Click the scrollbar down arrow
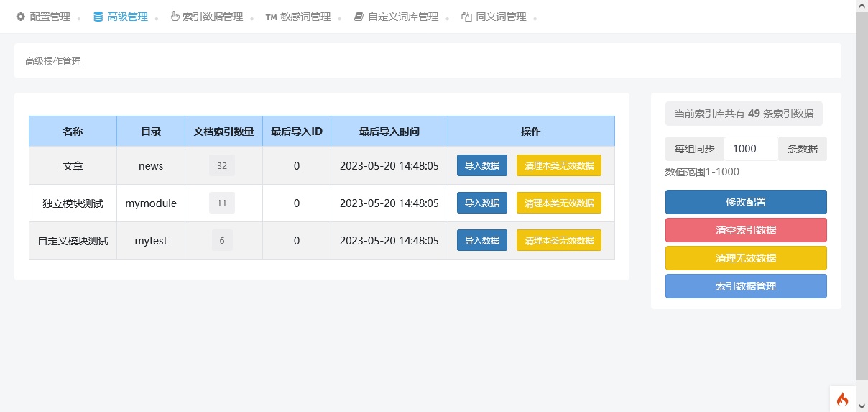 click(862, 406)
